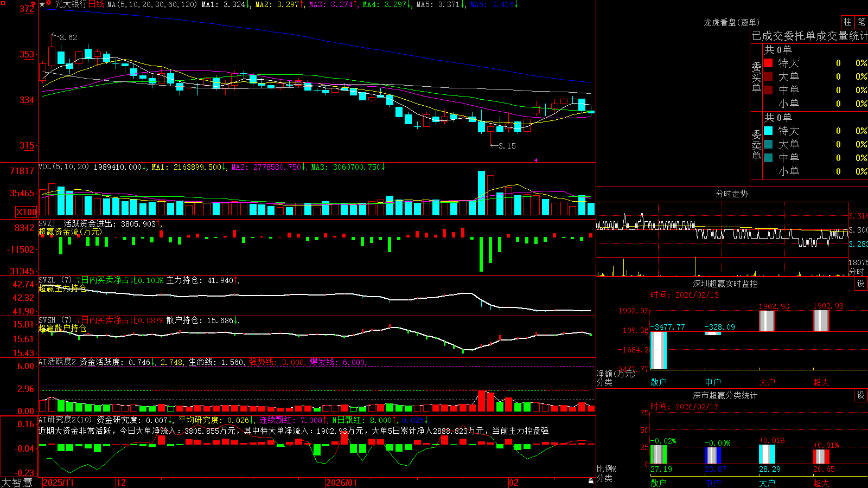Viewport: 868px width, 488px height.
Task: Click the cyan 特大 sell order swatch
Action: click(768, 131)
